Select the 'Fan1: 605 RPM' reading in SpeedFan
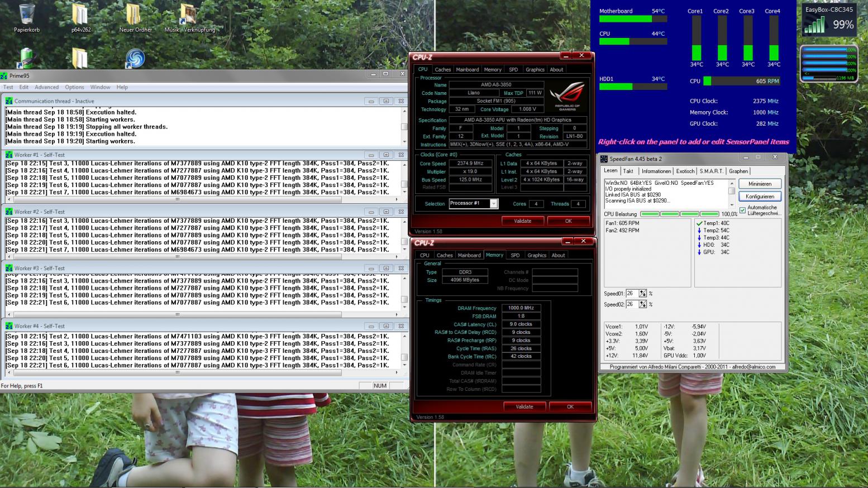Viewport: 868px width, 488px height. tap(622, 223)
